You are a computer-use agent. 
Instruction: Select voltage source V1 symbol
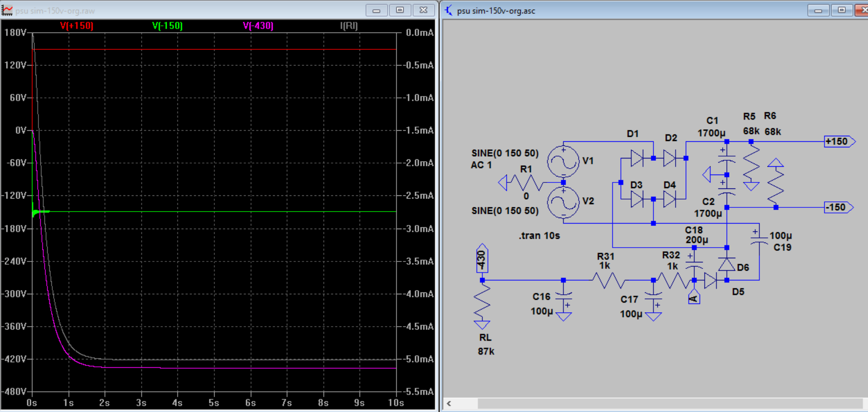tap(563, 161)
